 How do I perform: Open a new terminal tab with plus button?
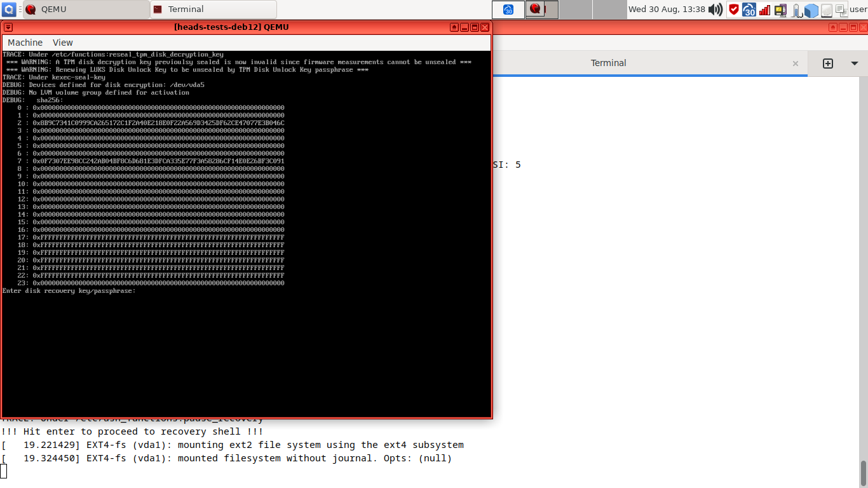pos(827,63)
